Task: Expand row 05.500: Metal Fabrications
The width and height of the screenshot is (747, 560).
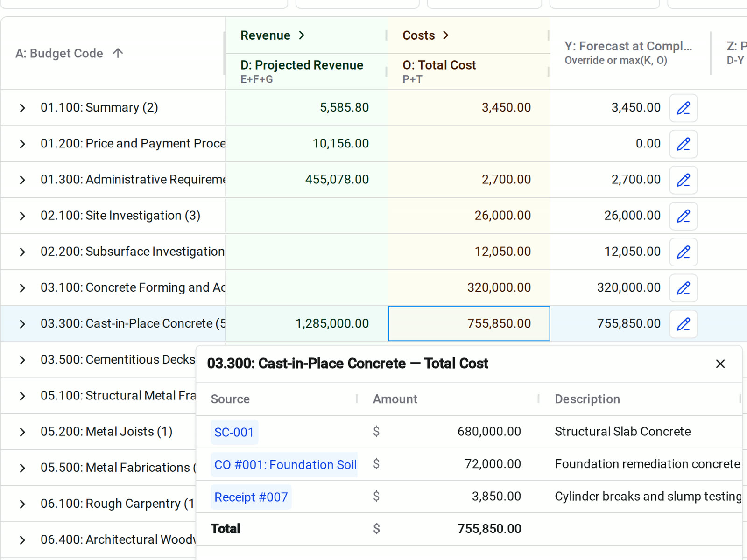Action: [22, 468]
